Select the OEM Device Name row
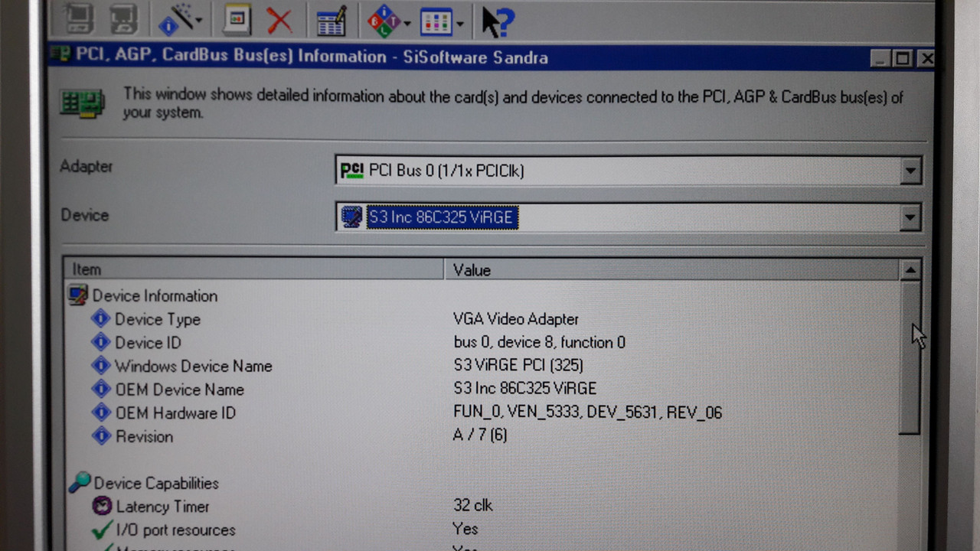 click(x=482, y=389)
